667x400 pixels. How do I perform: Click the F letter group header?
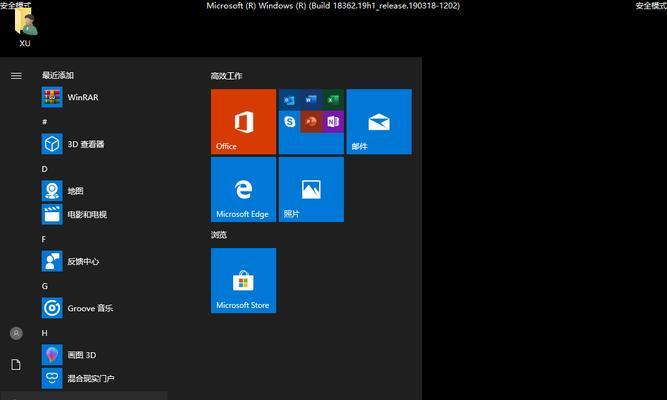click(x=43, y=240)
